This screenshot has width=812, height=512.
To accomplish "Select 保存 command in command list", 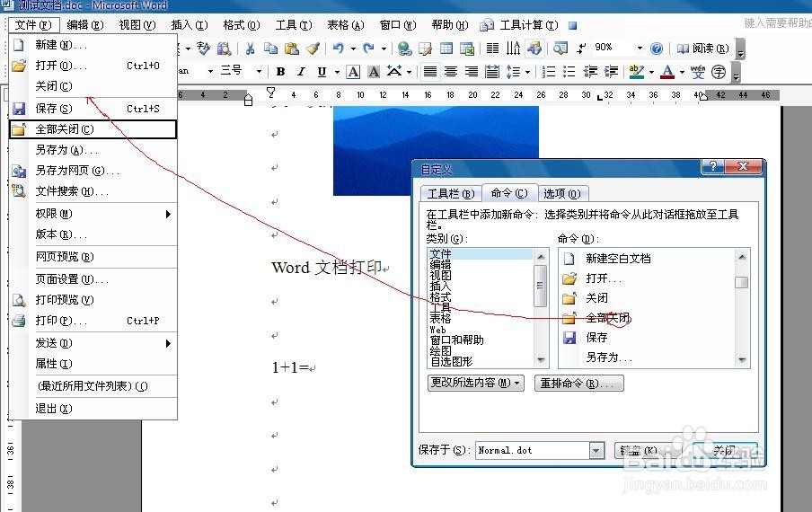I will click(648, 338).
